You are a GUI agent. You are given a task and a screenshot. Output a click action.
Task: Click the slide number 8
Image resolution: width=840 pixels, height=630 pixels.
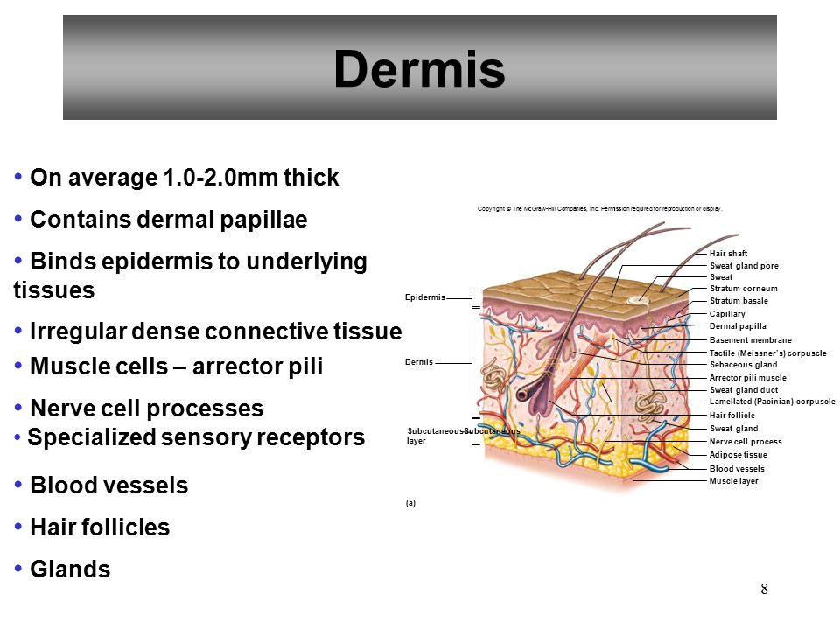coord(765,589)
